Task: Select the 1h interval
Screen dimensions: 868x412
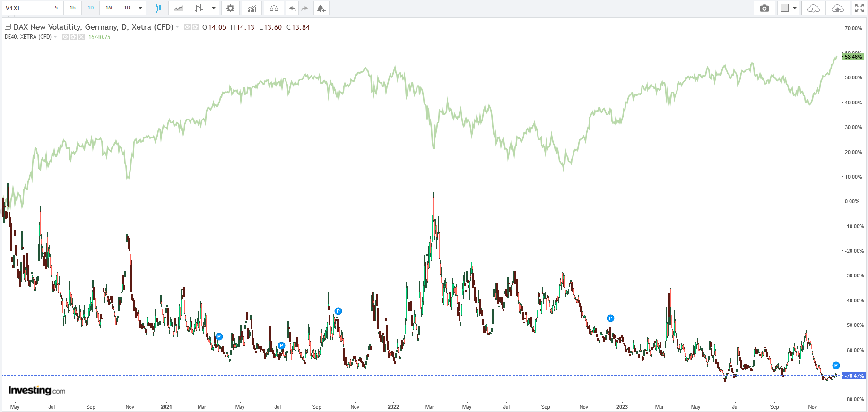Action: [x=73, y=8]
